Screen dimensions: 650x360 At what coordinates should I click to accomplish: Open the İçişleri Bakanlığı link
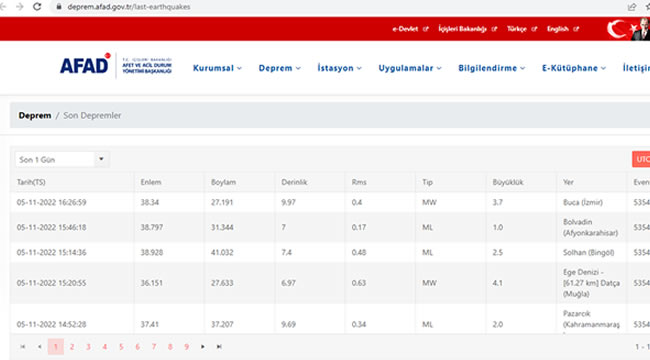click(x=467, y=29)
